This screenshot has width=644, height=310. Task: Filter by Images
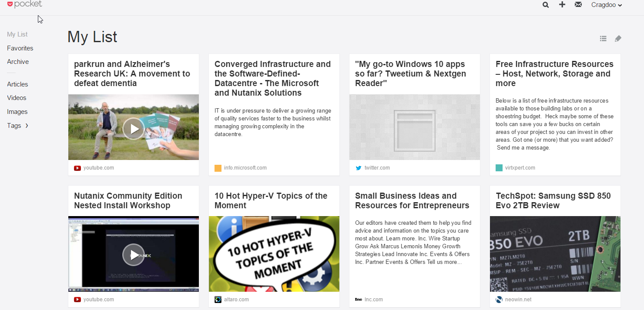pos(17,112)
